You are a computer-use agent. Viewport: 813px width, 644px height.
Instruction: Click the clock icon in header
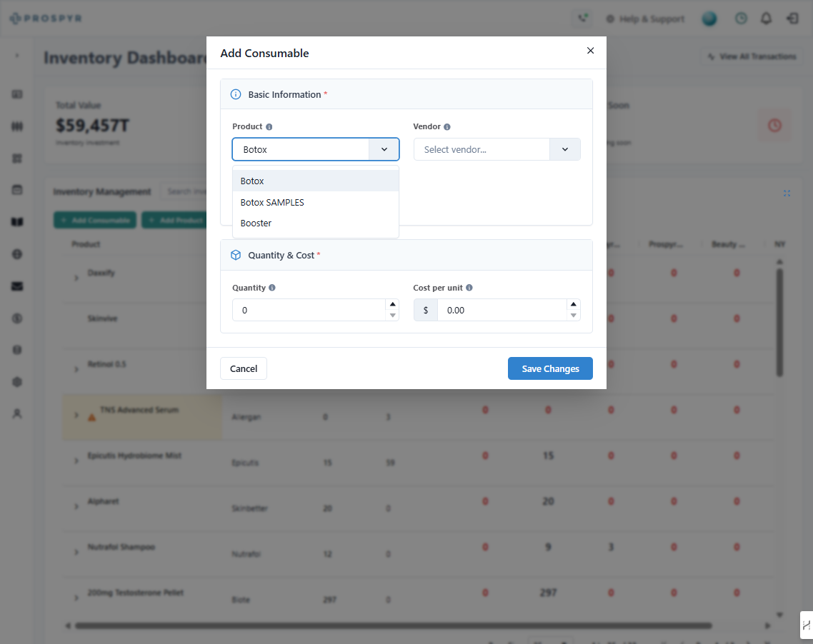[x=741, y=19]
